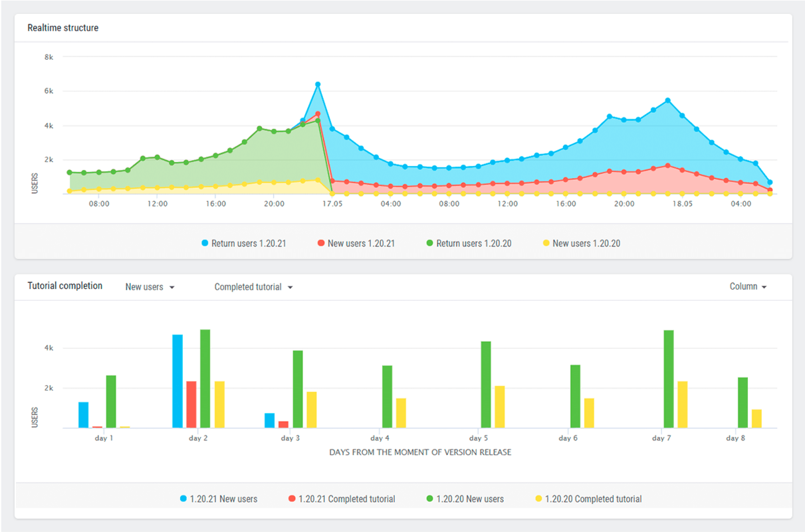The width and height of the screenshot is (805, 532).
Task: Toggle New users 1.20.21 legend series
Action: pyautogui.click(x=356, y=244)
